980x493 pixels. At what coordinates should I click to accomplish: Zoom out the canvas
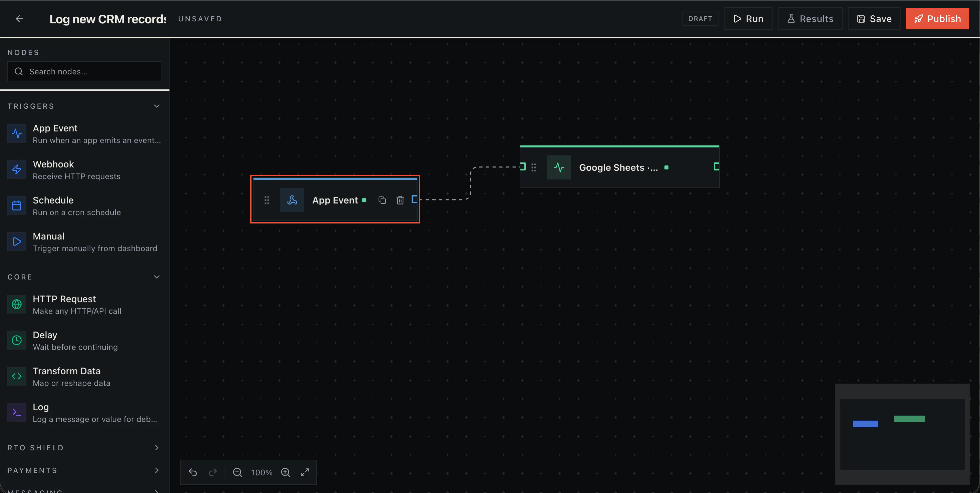[237, 472]
